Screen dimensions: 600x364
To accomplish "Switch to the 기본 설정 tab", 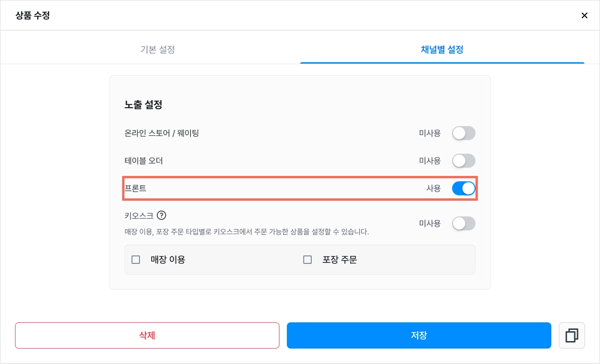I will (158, 49).
